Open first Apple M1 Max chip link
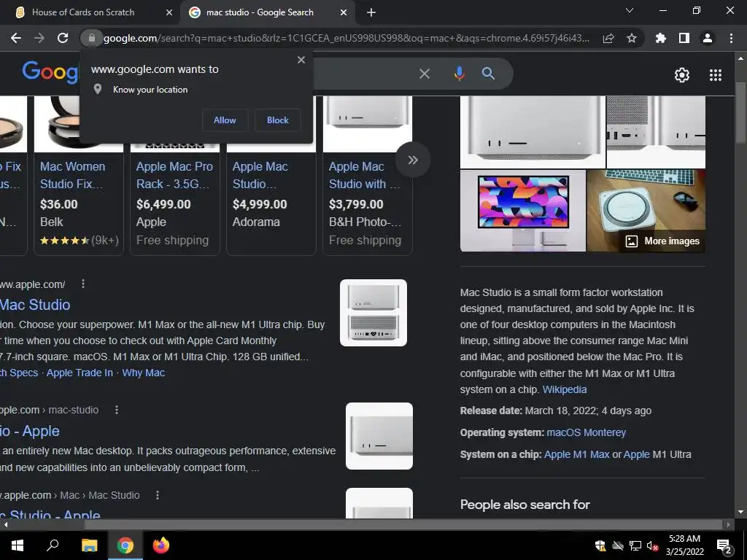 click(x=577, y=454)
